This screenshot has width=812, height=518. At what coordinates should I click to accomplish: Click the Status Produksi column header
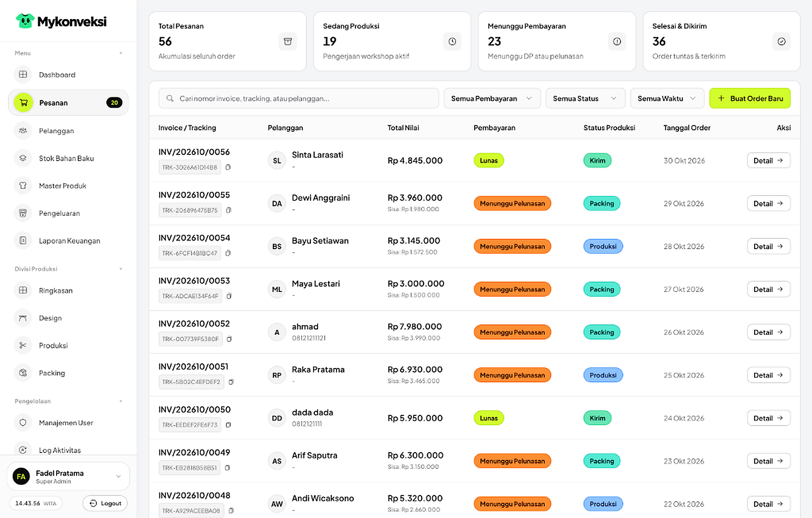pos(609,128)
